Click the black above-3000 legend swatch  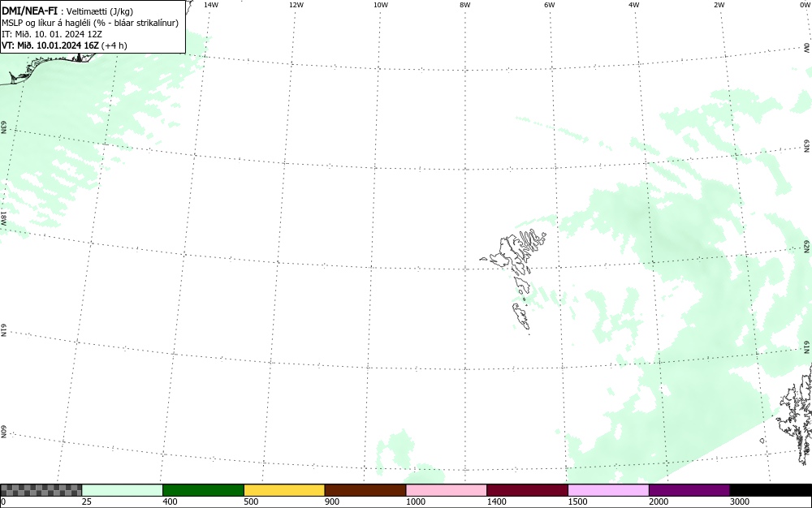[x=771, y=490]
